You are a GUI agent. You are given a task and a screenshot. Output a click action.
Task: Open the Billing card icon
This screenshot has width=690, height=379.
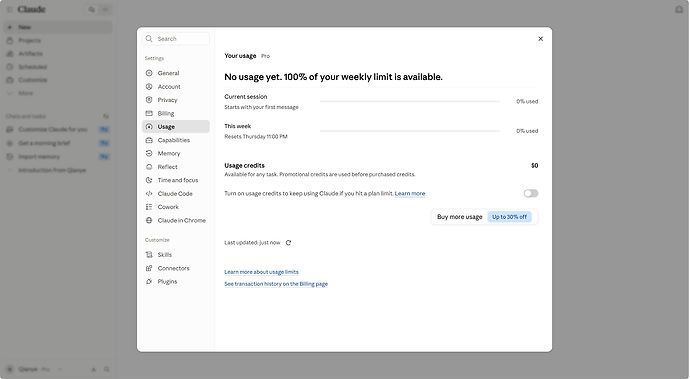[x=149, y=113]
